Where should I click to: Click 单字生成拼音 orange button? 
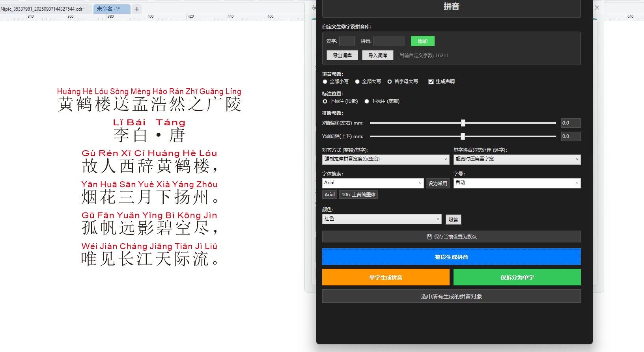(386, 277)
